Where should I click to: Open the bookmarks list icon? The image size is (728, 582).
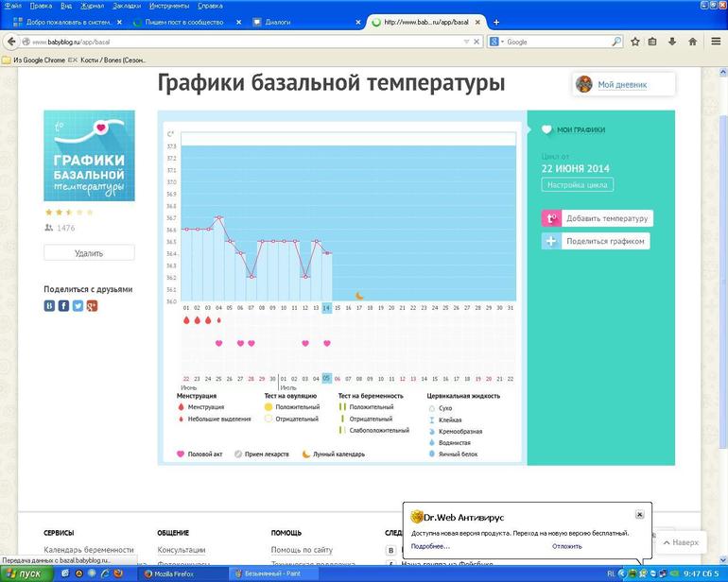point(652,42)
